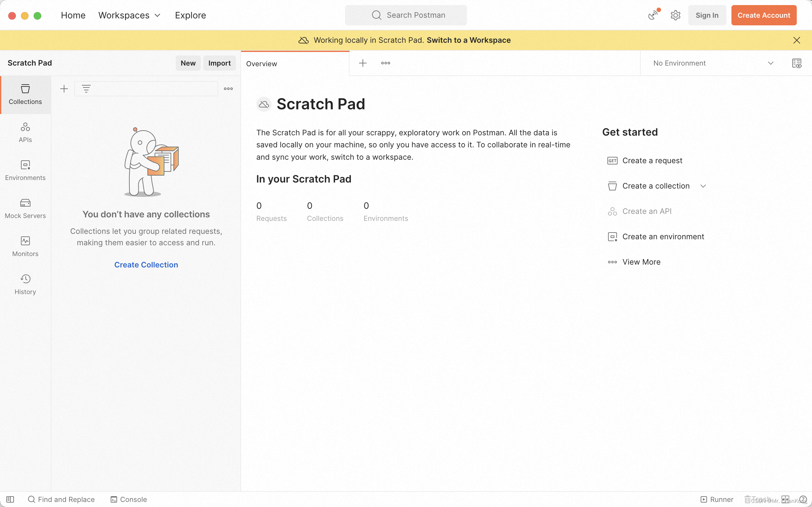Click the Search Postman field
The image size is (812, 507).
tap(406, 15)
